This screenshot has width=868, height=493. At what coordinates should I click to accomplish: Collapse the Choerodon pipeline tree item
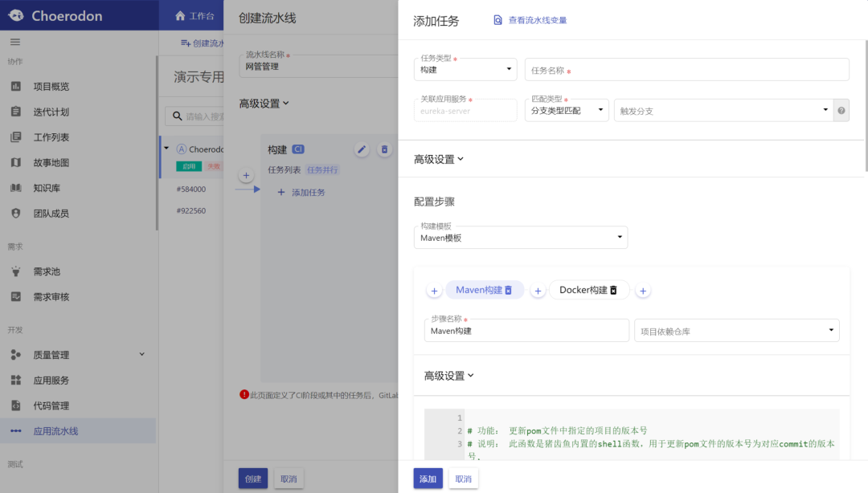pos(166,149)
